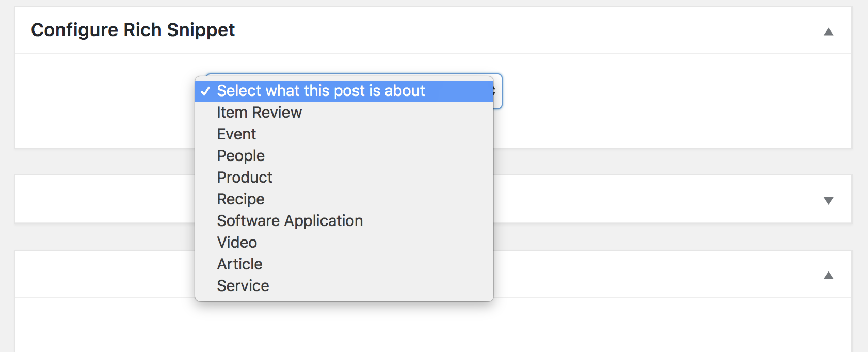Image resolution: width=868 pixels, height=352 pixels.
Task: Collapse the Configure Rich Snippet panel arrow
Action: click(x=828, y=32)
